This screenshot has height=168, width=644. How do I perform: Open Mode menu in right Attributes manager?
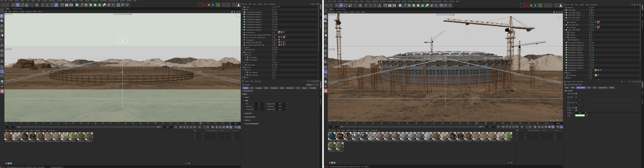[569, 82]
